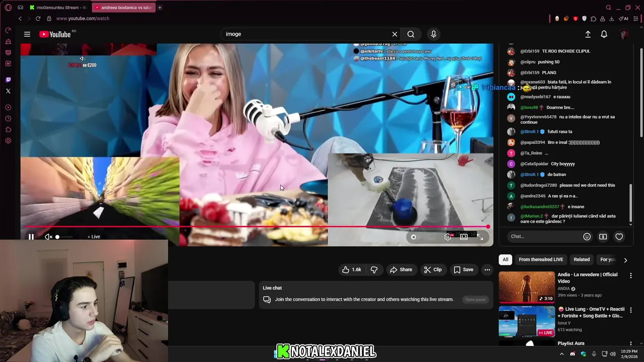Share the video
The image size is (644, 362).
pyautogui.click(x=401, y=269)
